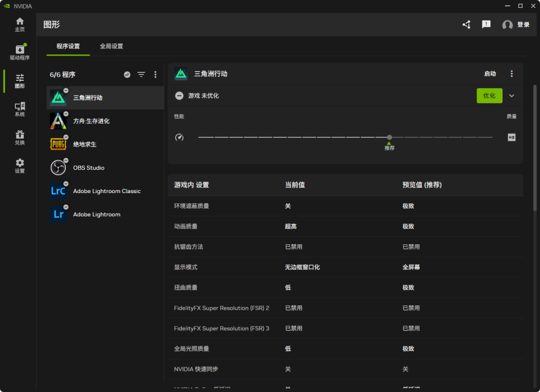Open the three-dot menu next to 启动
Viewport: 540px width, 392px height.
pyautogui.click(x=512, y=74)
